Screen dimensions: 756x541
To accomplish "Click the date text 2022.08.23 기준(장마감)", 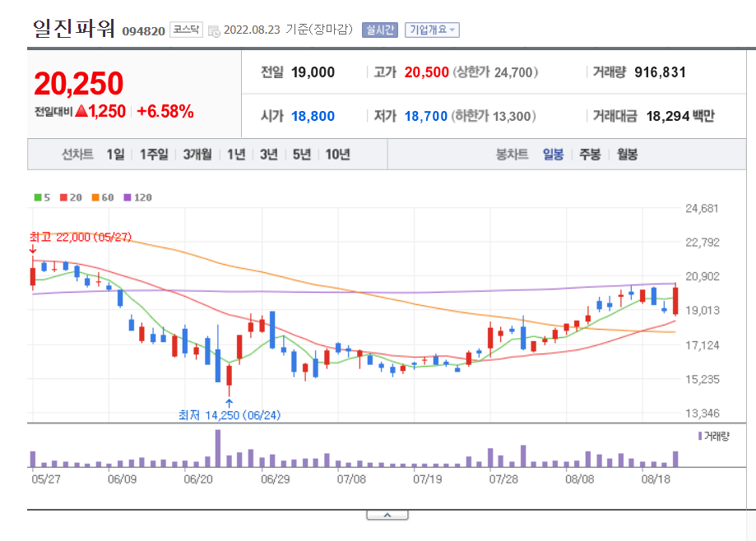I will click(288, 30).
